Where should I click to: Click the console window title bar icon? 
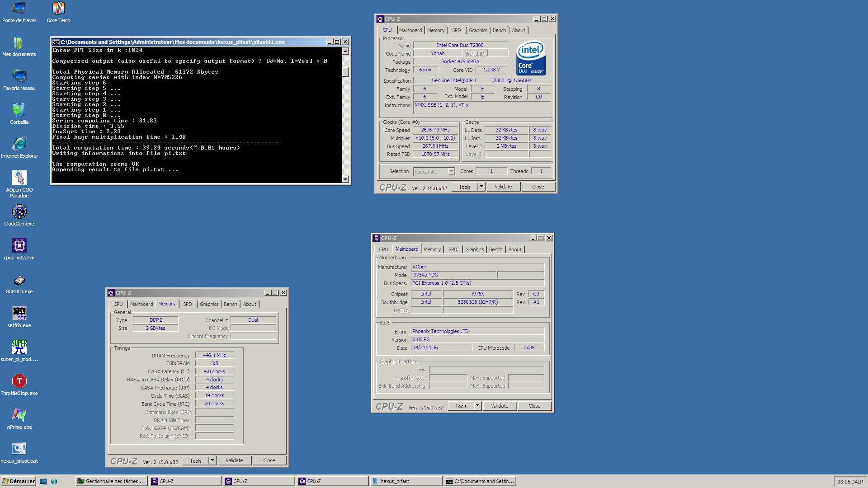pos(56,42)
